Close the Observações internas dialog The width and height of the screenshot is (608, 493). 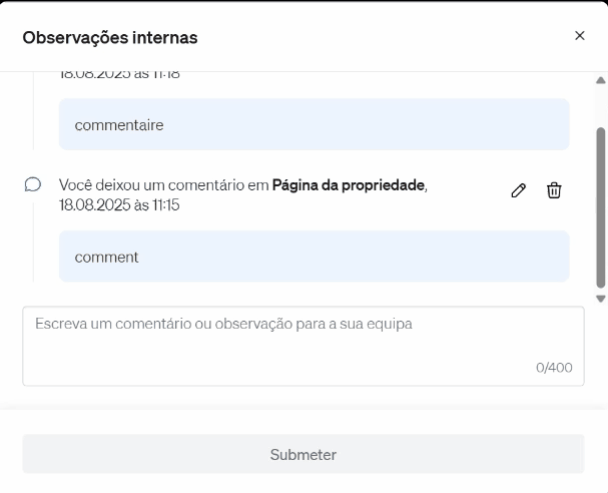(x=580, y=35)
